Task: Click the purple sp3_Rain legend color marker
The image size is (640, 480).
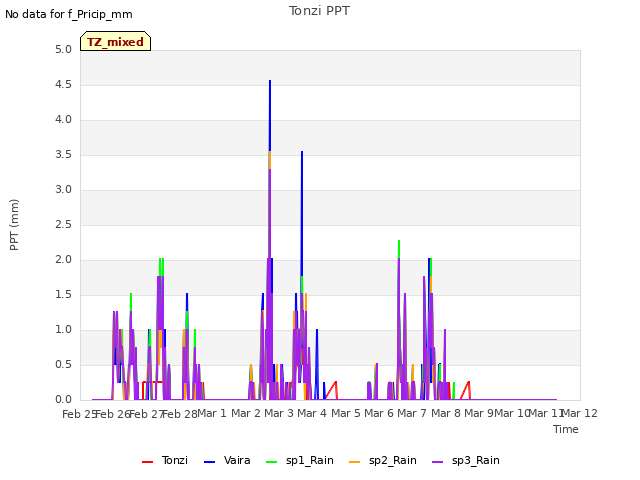Action: point(438,462)
